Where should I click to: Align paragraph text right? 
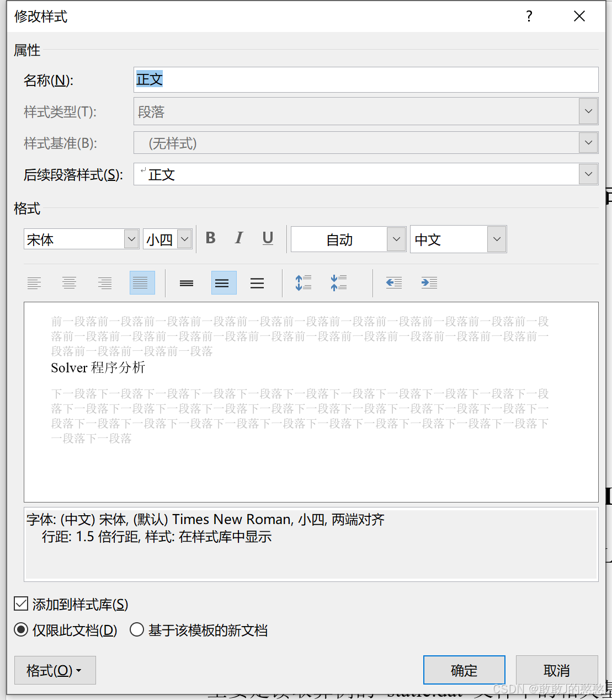[x=105, y=283]
